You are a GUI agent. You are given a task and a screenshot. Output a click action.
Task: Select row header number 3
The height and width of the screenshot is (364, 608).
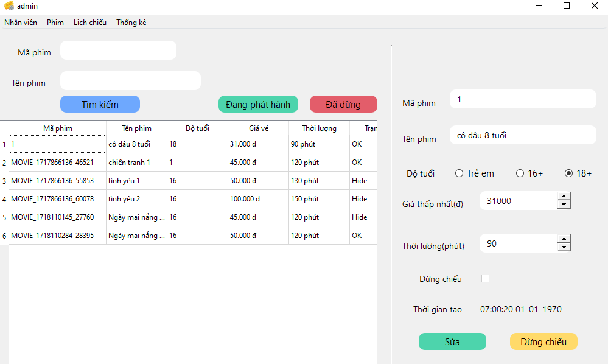pyautogui.click(x=4, y=181)
